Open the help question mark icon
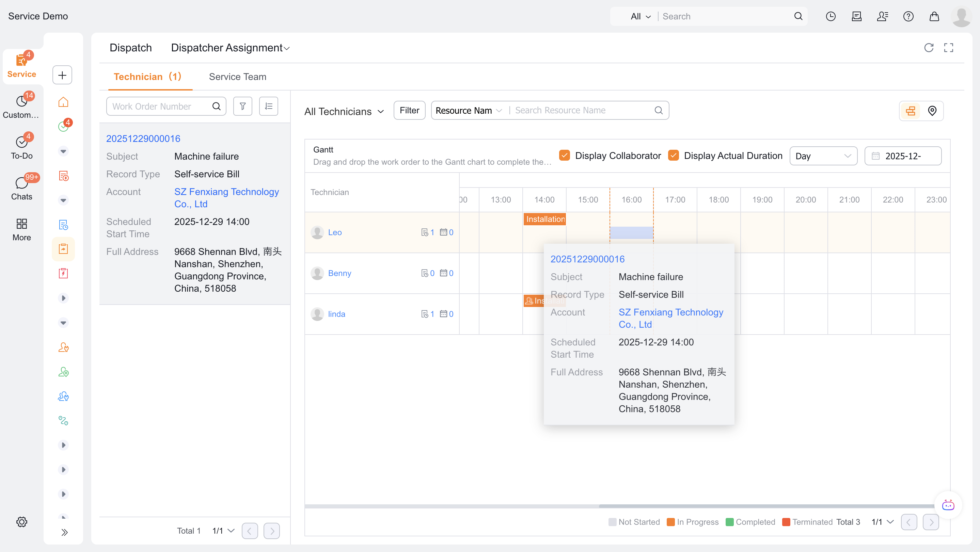This screenshot has height=552, width=980. (908, 16)
